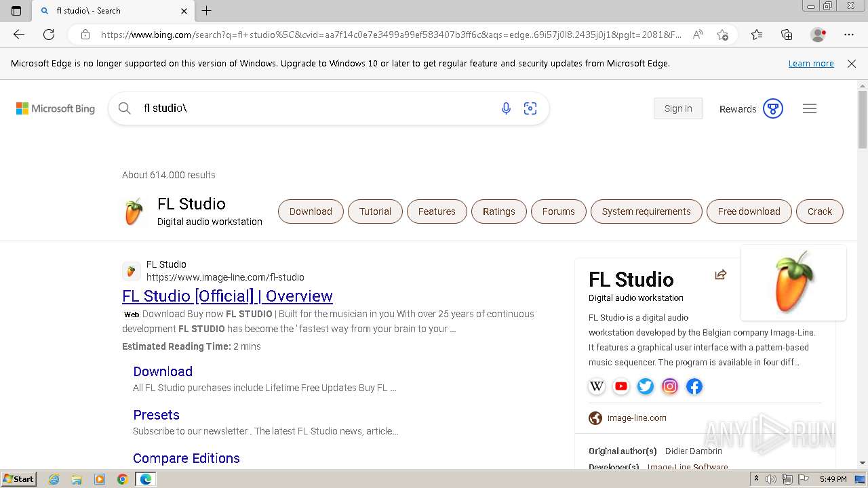
Task: Click the browser address bar URL
Action: (x=391, y=35)
